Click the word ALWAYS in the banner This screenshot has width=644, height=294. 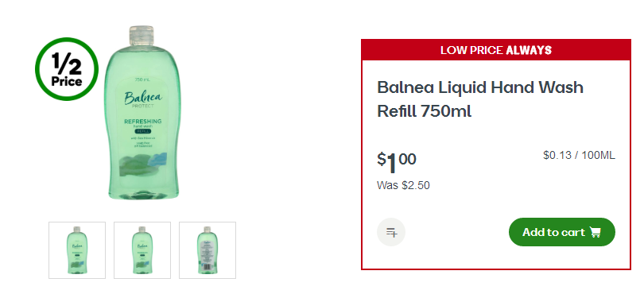(529, 50)
